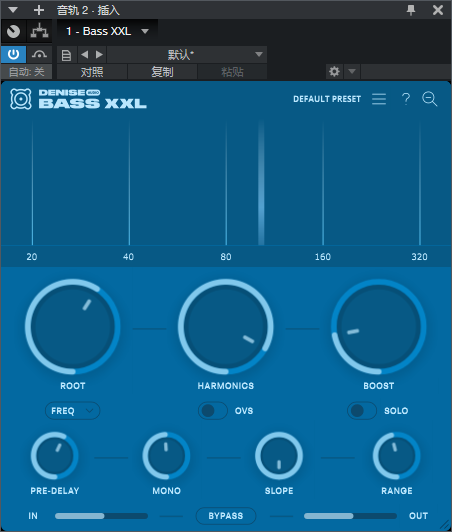
Task: Open help with the question mark icon
Action: pyautogui.click(x=406, y=99)
